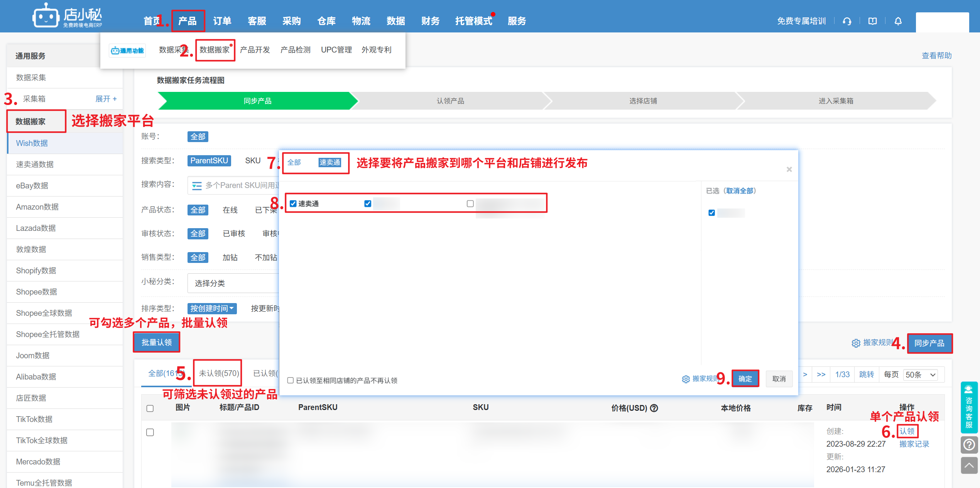This screenshot has width=980, height=488.
Task: Tick the select-all checkbox in table header
Action: [150, 408]
